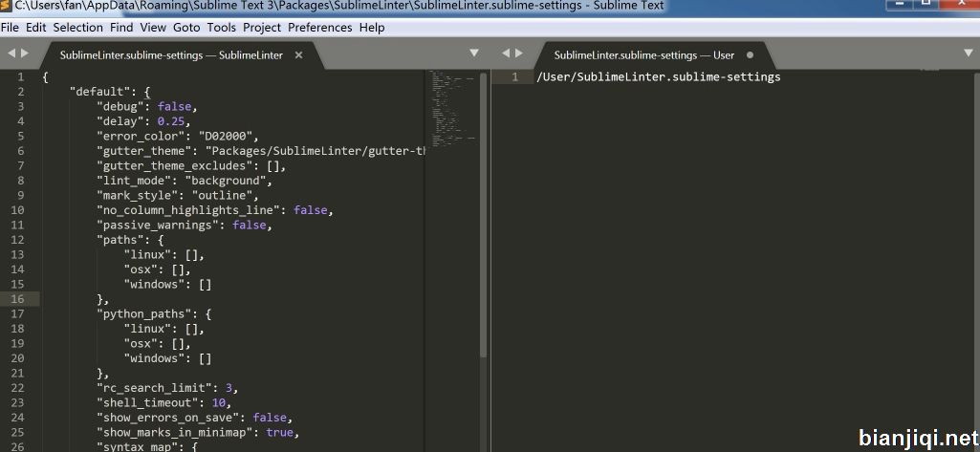
Task: Click the true value on line 25
Action: [x=279, y=433]
